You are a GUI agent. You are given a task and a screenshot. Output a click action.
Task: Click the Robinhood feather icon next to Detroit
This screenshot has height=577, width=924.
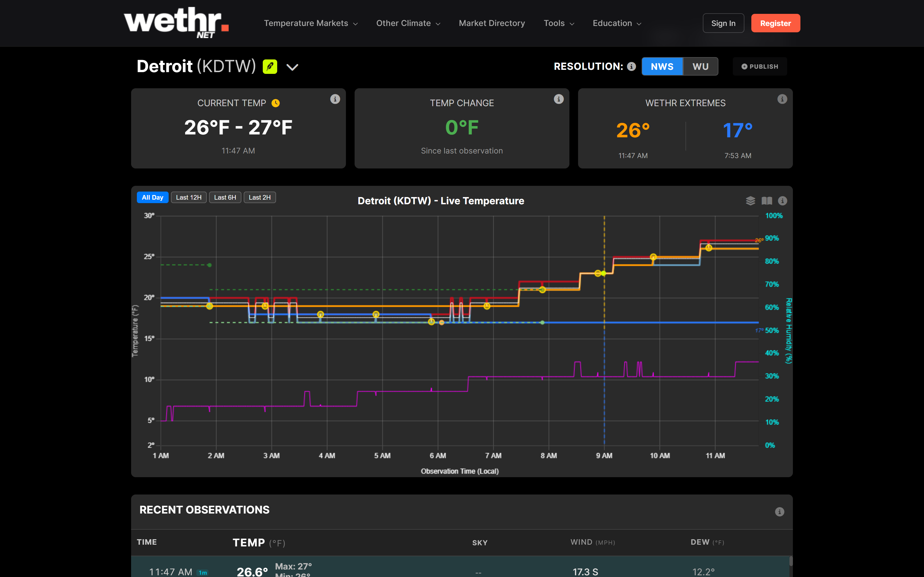coord(270,66)
